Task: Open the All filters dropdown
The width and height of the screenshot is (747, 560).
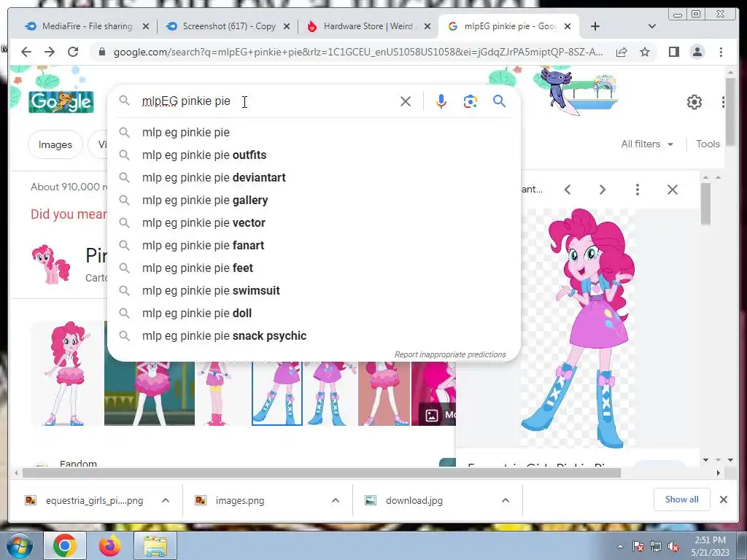Action: (x=647, y=144)
